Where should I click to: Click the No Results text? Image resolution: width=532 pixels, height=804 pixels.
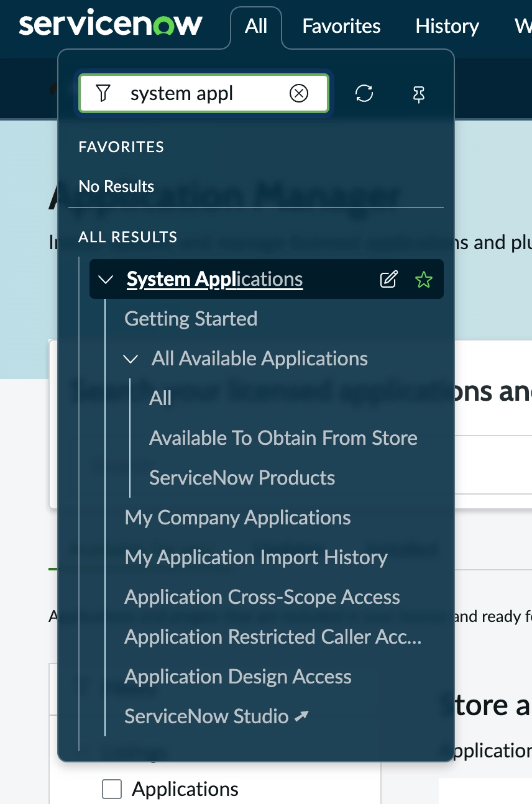(116, 186)
